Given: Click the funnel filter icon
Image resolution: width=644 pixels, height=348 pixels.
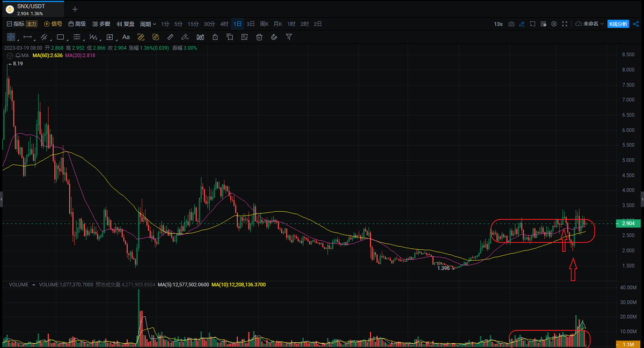Looking at the screenshot, I should pyautogui.click(x=289, y=37).
